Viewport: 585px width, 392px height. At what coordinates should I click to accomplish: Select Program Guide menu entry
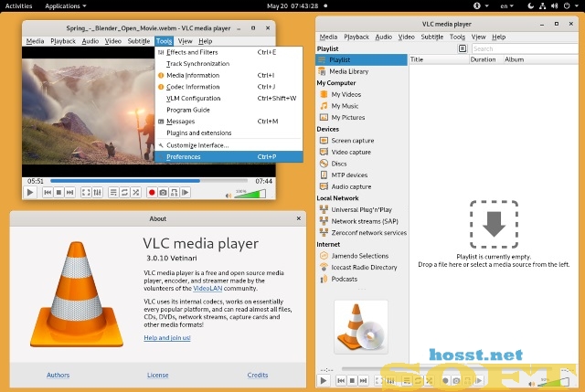click(x=229, y=110)
